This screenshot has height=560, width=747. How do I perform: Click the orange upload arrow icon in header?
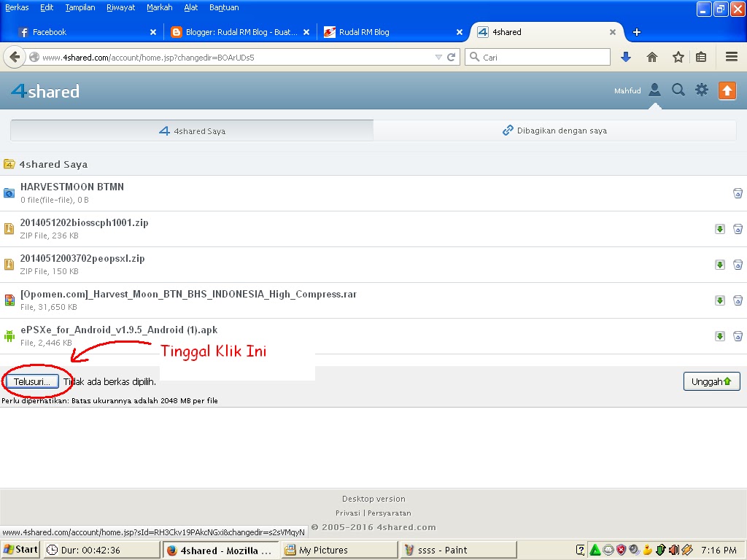(727, 90)
